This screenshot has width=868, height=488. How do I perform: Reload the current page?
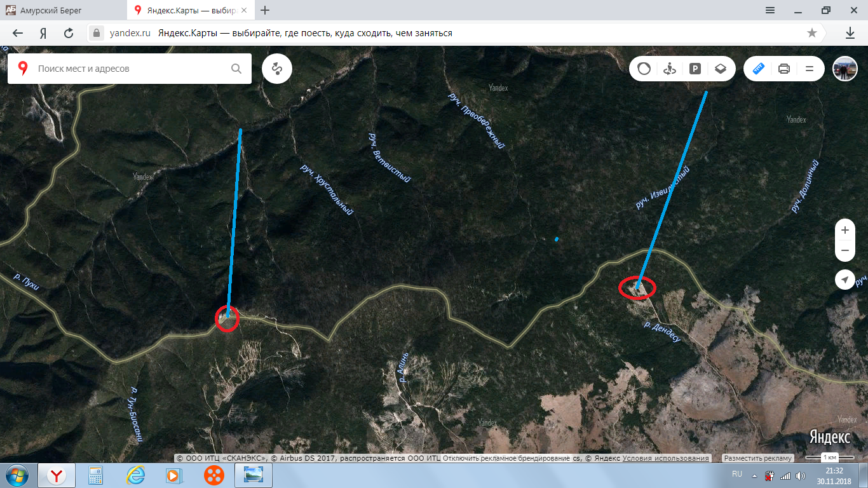[69, 33]
